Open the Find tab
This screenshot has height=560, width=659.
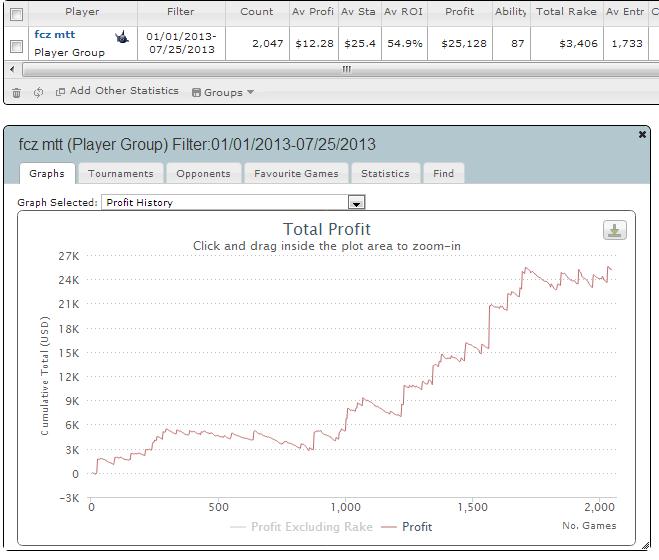coord(444,174)
